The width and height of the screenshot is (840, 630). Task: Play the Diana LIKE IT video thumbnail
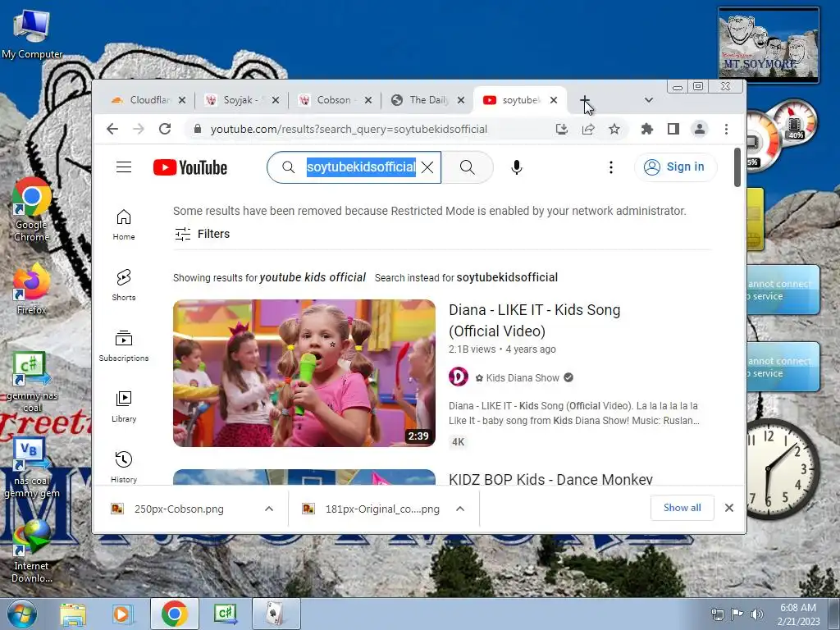pyautogui.click(x=304, y=373)
